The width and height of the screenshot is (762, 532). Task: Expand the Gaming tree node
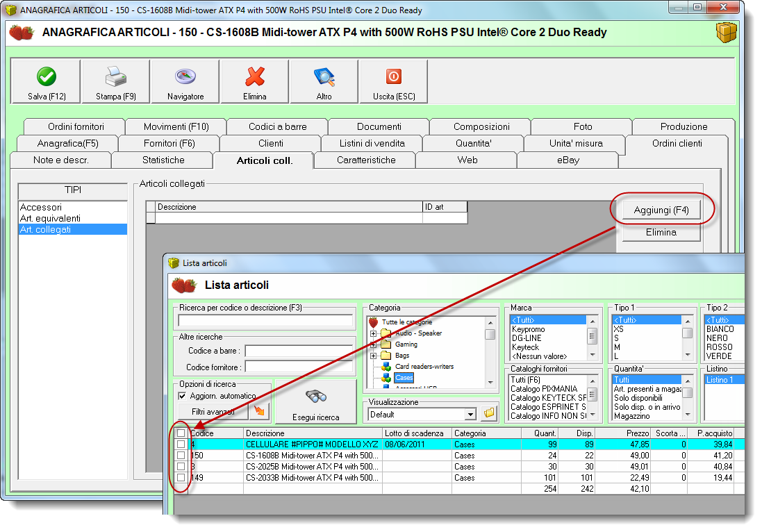click(373, 345)
